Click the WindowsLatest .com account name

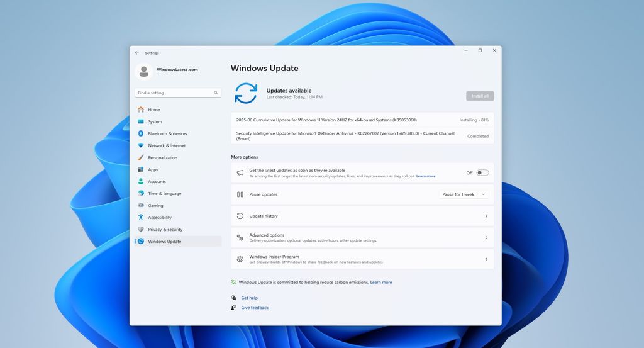click(x=177, y=70)
